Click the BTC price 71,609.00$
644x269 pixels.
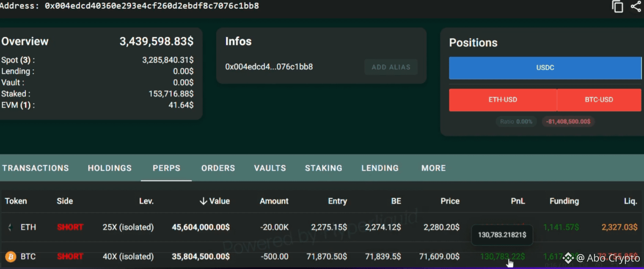click(x=439, y=256)
